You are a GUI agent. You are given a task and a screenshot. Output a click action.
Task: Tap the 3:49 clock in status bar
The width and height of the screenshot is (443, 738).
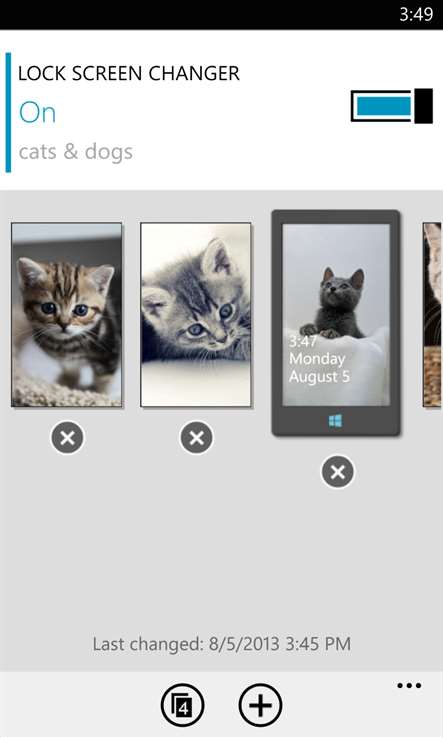(416, 14)
